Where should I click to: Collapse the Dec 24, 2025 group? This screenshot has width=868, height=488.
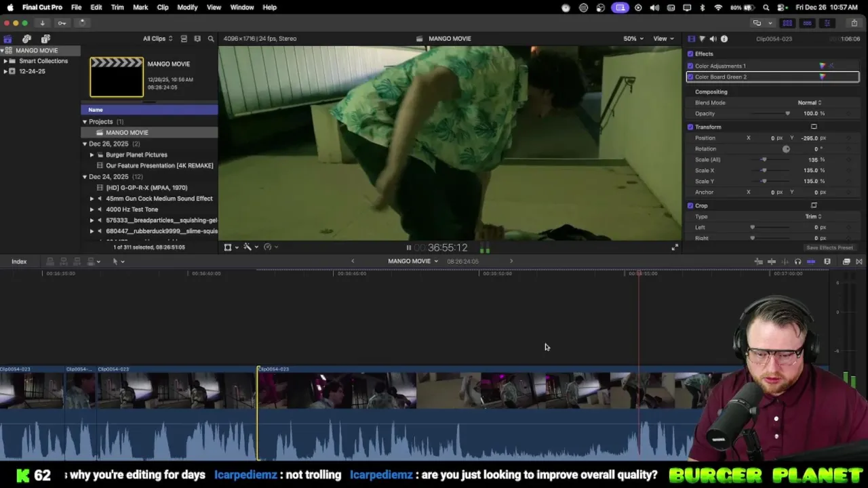[x=85, y=176]
